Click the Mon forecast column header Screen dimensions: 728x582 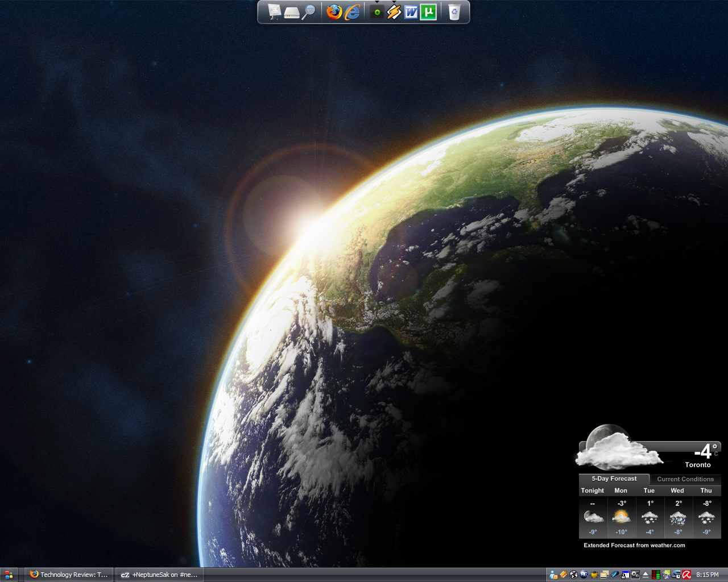(621, 490)
